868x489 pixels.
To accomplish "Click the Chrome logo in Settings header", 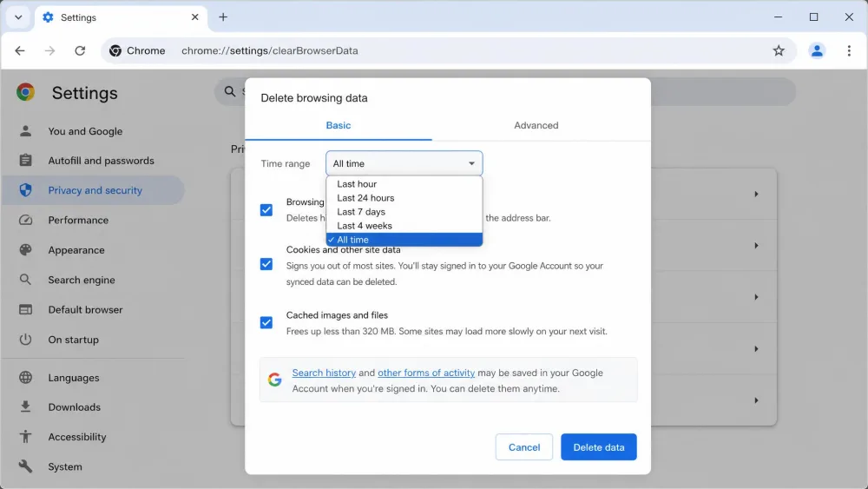I will pyautogui.click(x=25, y=92).
